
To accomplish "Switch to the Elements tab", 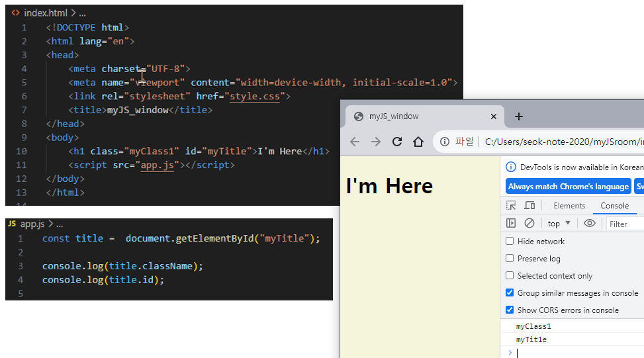I will pos(569,206).
